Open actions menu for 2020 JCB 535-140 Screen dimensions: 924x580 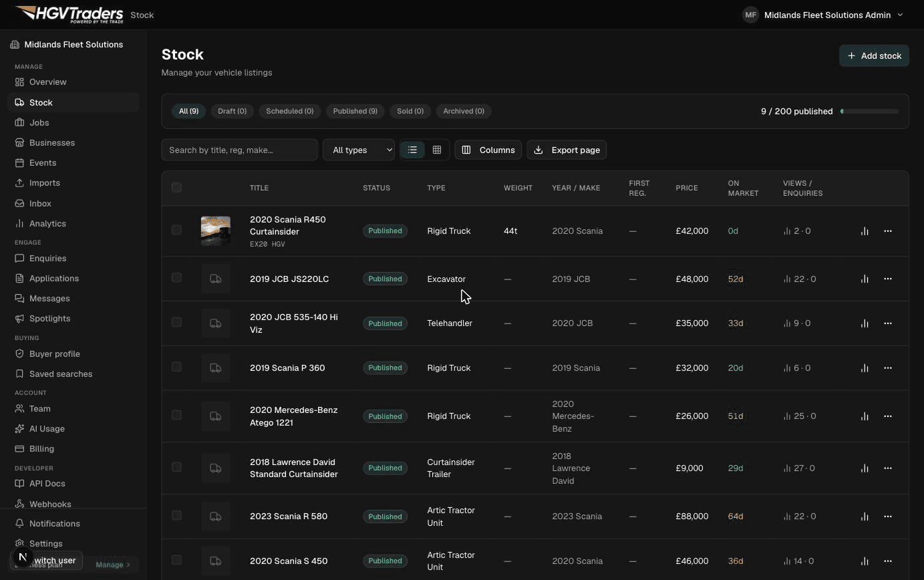point(888,323)
